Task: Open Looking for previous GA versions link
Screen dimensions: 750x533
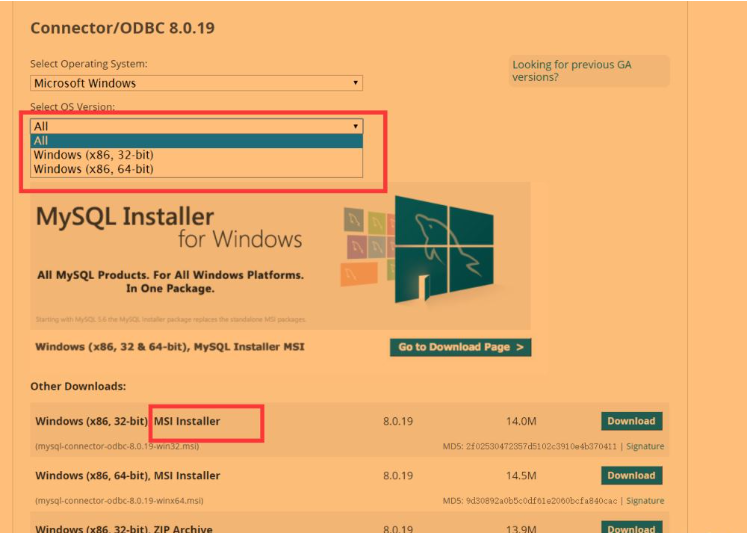Action: 572,71
